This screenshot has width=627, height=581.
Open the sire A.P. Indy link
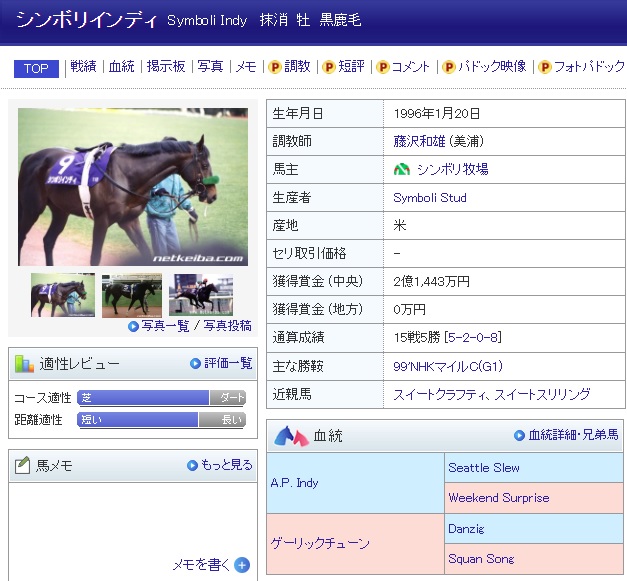(x=294, y=483)
